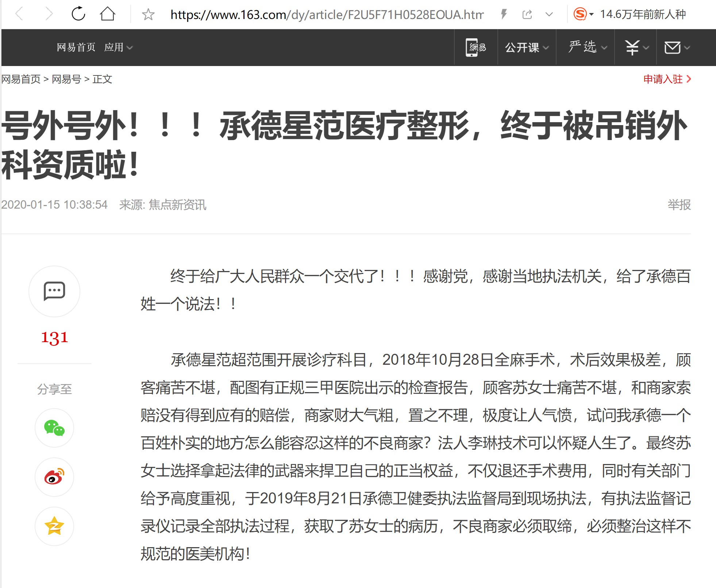Image resolution: width=716 pixels, height=588 pixels.
Task: Click 网易号 breadcrumb link
Action: pos(66,79)
